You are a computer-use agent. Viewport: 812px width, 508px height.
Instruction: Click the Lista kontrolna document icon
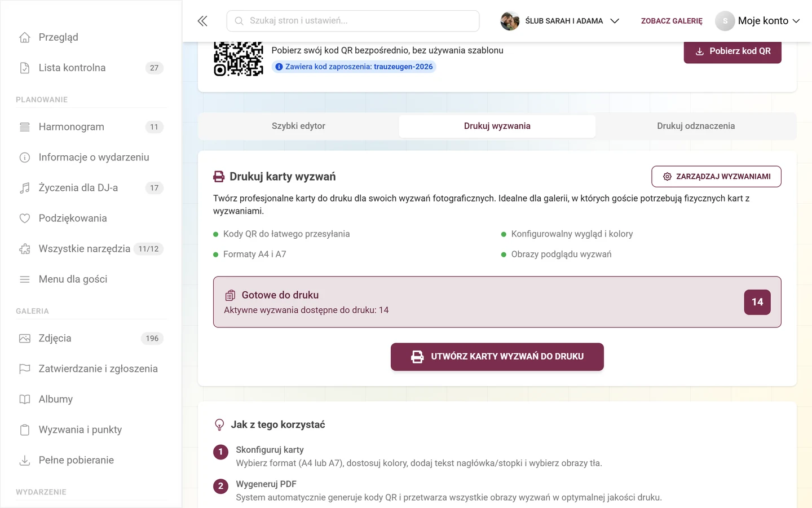(x=25, y=68)
